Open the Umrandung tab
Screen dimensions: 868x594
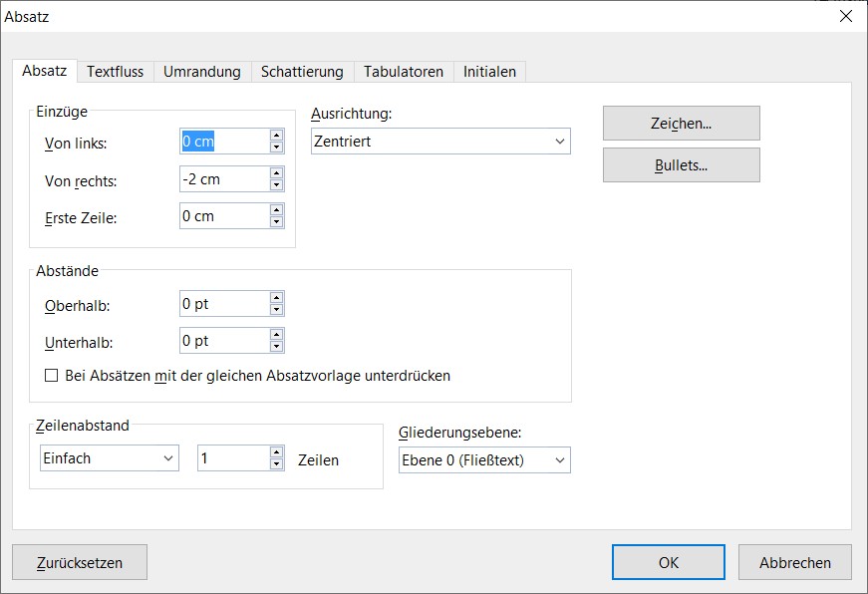(202, 72)
